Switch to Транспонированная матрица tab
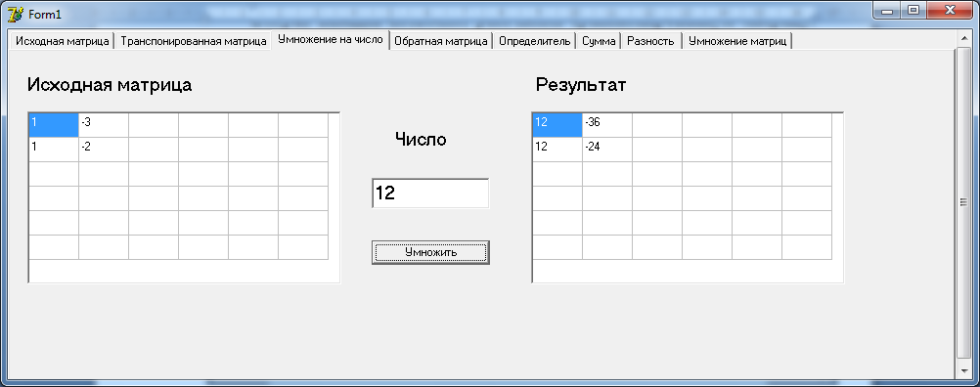This screenshot has width=980, height=387. coord(194,41)
